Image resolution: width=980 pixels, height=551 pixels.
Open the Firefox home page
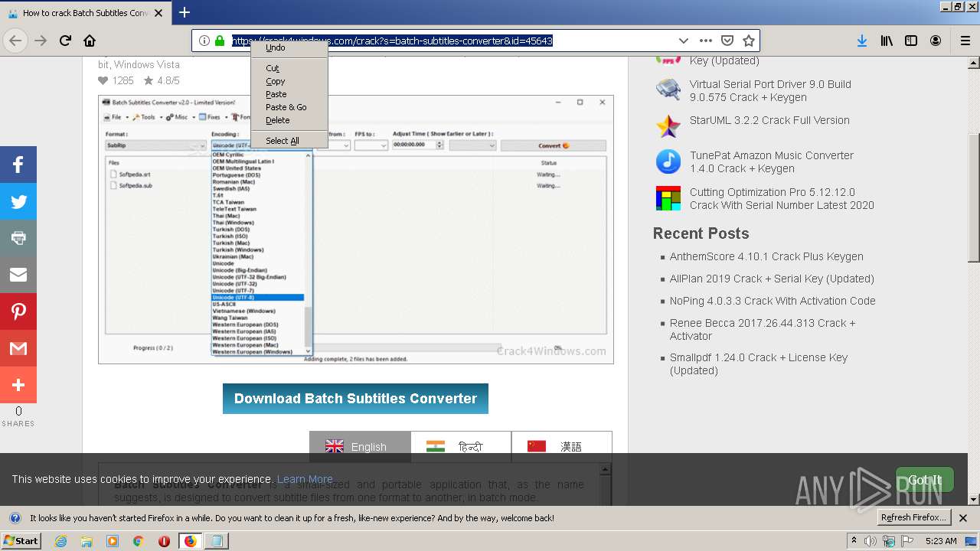click(90, 41)
